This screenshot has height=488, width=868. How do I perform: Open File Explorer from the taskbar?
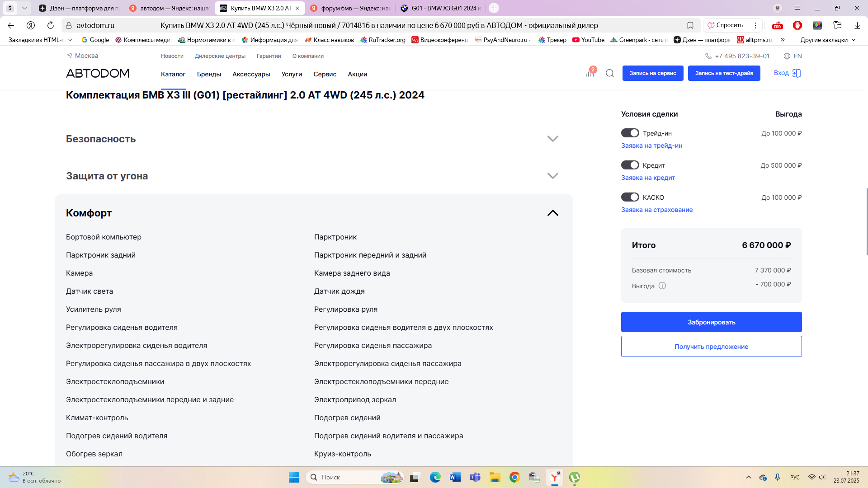click(495, 477)
